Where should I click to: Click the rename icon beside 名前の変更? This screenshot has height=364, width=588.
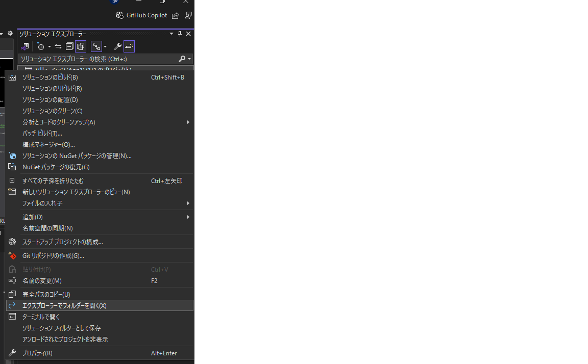12,280
